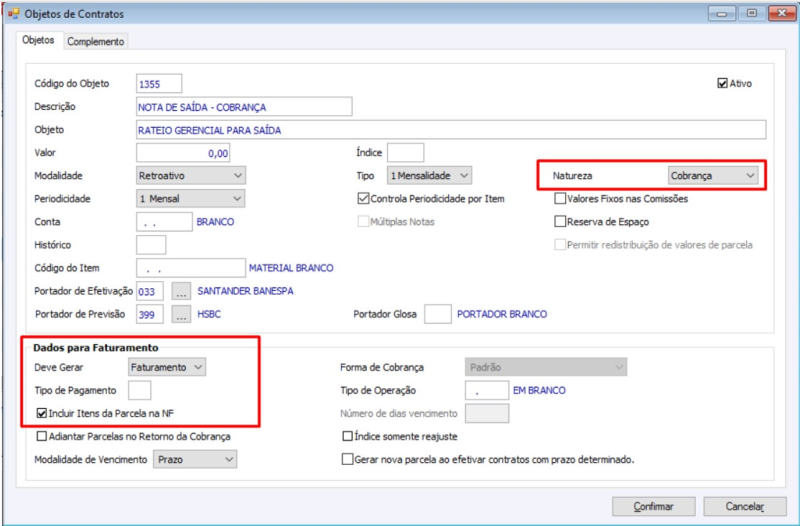Click the Número de dias vencimento field
Image resolution: width=800 pixels, height=526 pixels.
487,413
